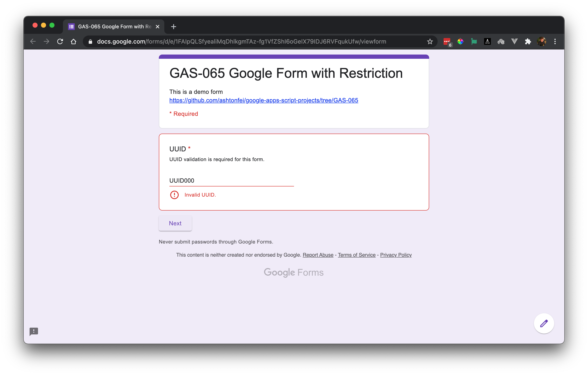
Task: Click the edit form pencil icon
Action: point(544,323)
